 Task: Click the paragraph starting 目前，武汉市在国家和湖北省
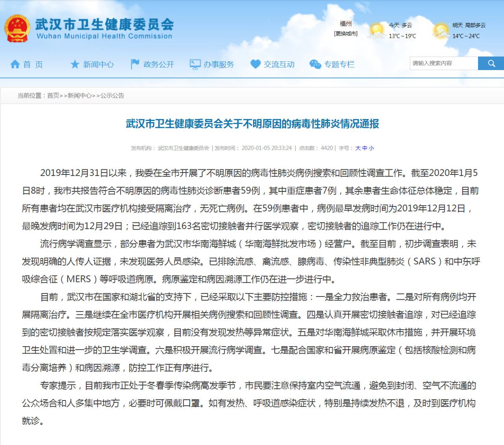coord(249,332)
